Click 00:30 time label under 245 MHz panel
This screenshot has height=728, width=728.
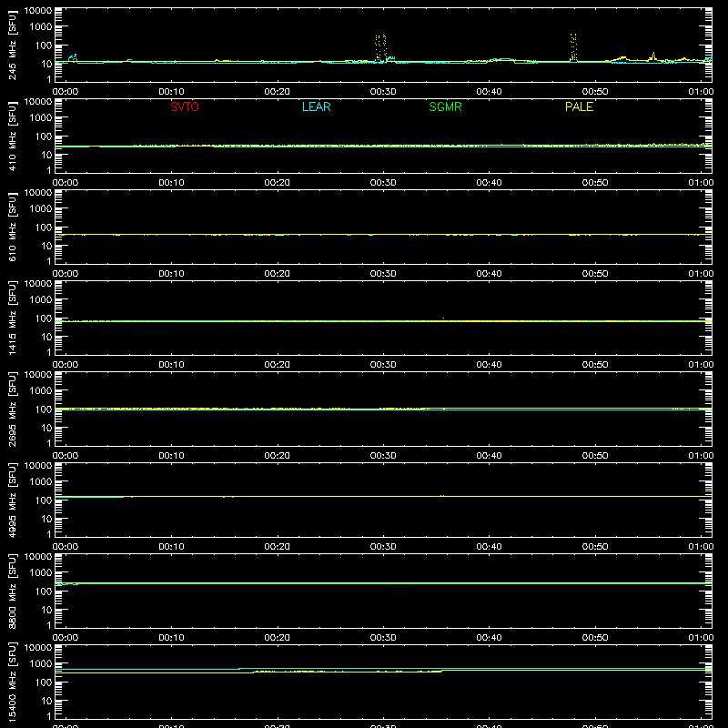click(x=383, y=92)
